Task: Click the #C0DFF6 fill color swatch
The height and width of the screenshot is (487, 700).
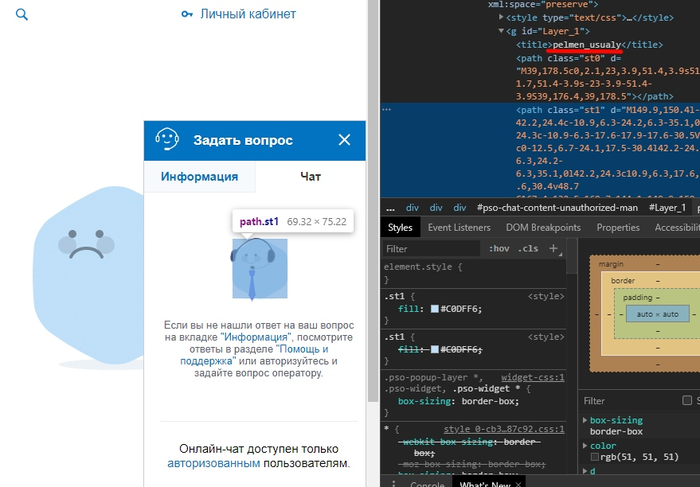Action: pos(434,308)
